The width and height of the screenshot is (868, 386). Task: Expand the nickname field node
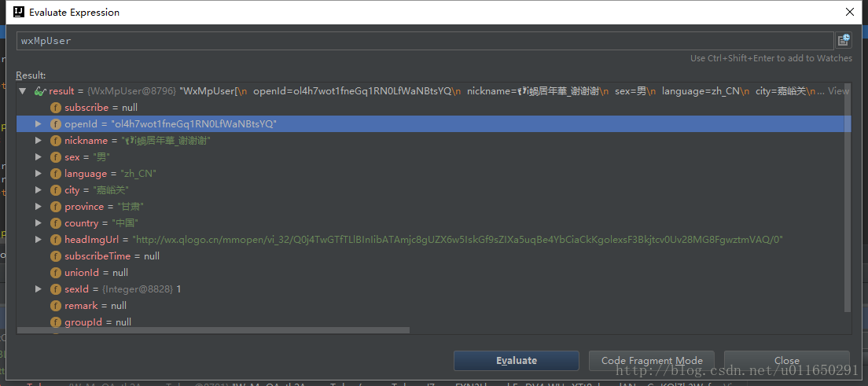[x=38, y=141]
